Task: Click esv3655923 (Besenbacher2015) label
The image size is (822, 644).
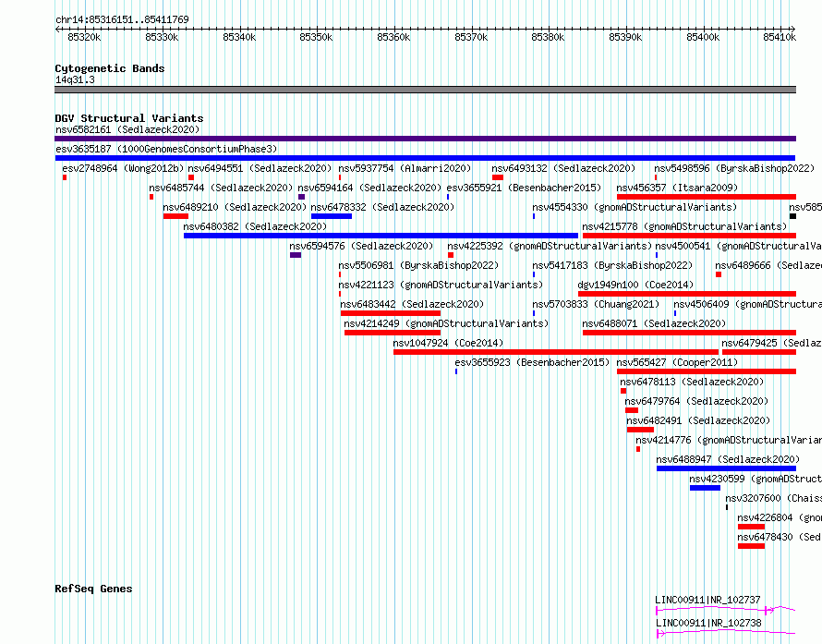Action: (x=533, y=362)
